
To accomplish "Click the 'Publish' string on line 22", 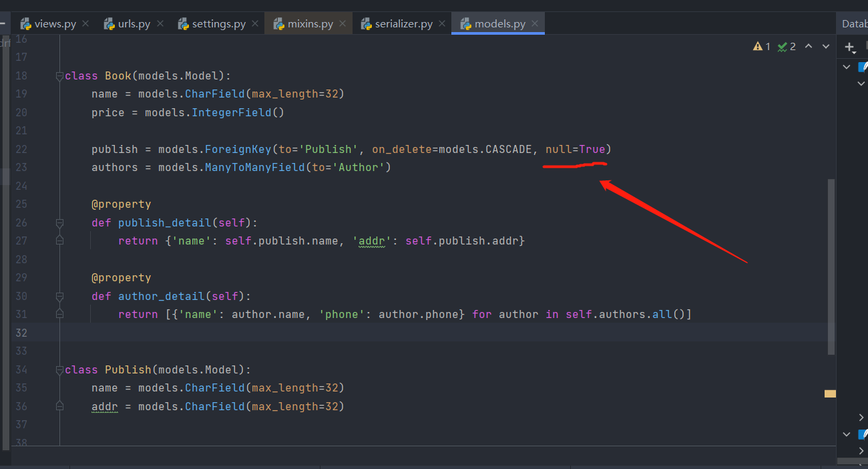I will 329,149.
